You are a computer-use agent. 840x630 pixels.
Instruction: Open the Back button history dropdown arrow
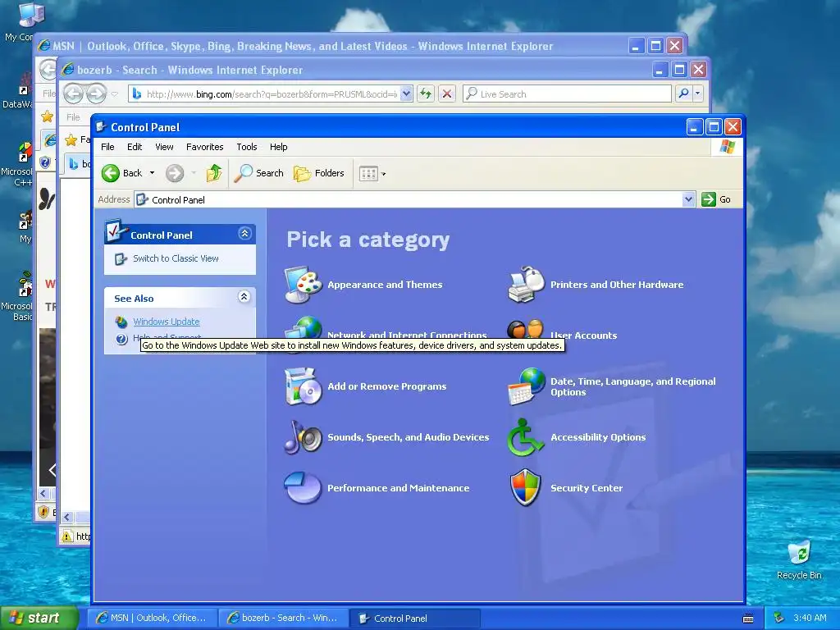click(x=152, y=173)
